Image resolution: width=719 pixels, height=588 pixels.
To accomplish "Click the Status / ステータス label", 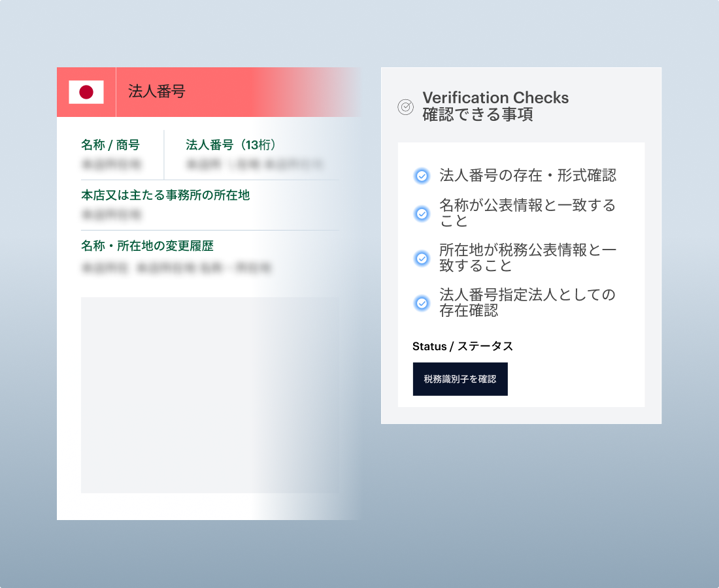I will pos(463,346).
